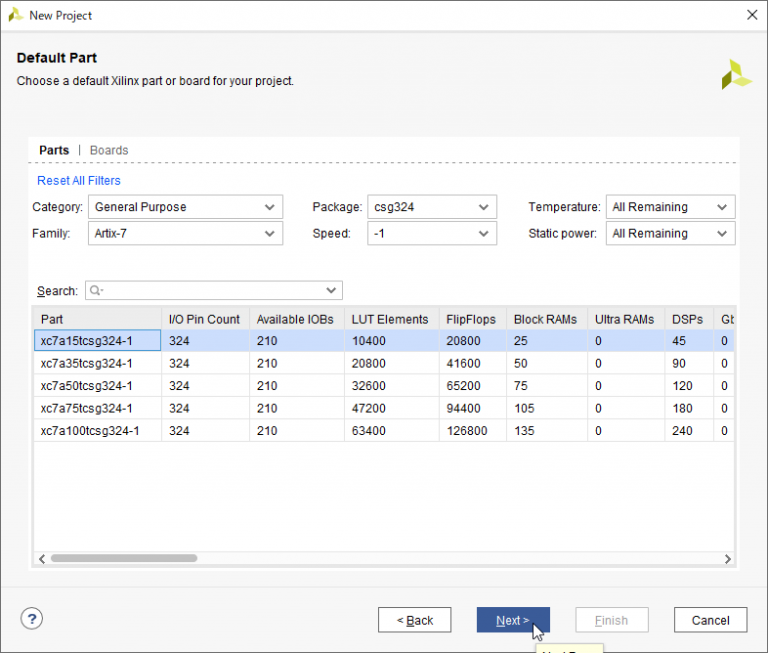Screen dimensions: 768x653
Task: Open the Package csg324 dropdown
Action: pos(431,207)
